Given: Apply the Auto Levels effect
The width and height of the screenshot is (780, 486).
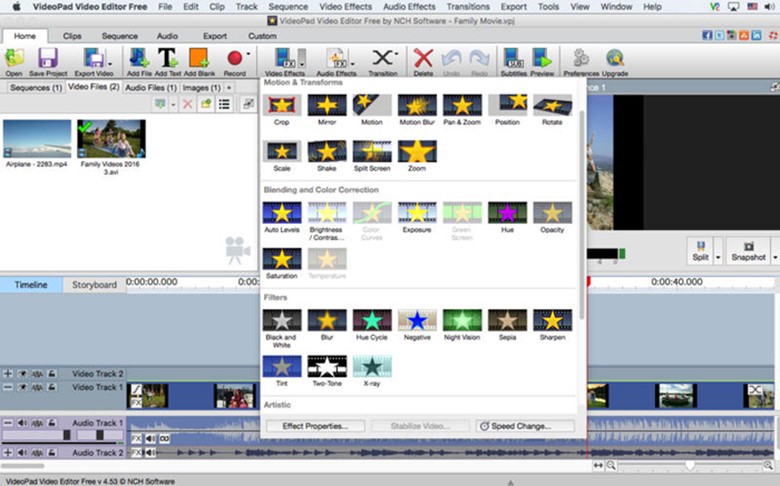Looking at the screenshot, I should 282,212.
